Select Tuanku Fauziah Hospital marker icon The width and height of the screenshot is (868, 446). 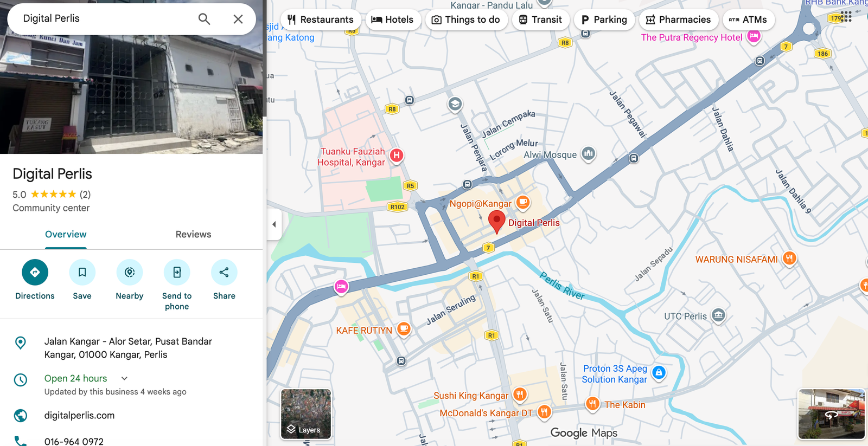(x=397, y=156)
